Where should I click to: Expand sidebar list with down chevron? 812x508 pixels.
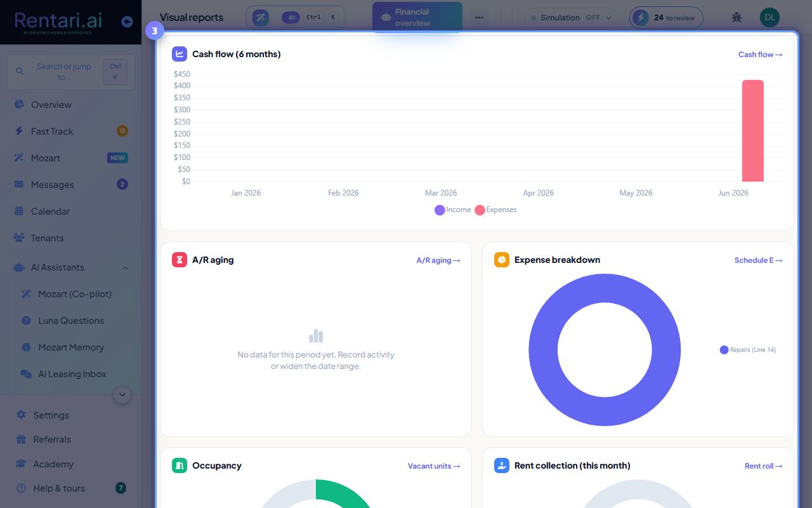click(122, 395)
